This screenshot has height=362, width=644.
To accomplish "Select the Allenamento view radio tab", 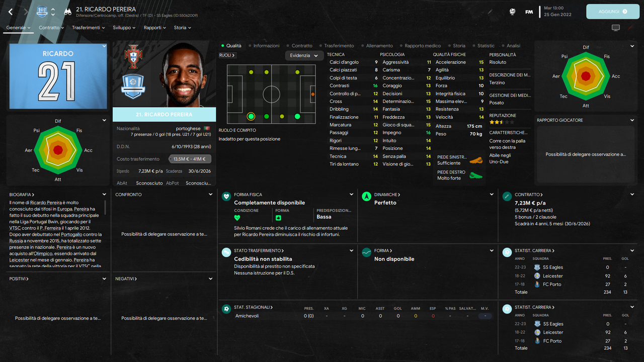I will coord(377,46).
